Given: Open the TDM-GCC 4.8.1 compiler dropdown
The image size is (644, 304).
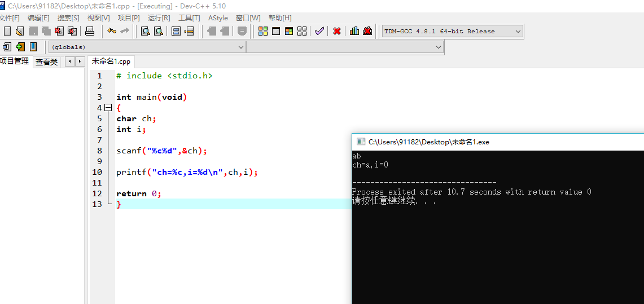Looking at the screenshot, I should point(453,31).
